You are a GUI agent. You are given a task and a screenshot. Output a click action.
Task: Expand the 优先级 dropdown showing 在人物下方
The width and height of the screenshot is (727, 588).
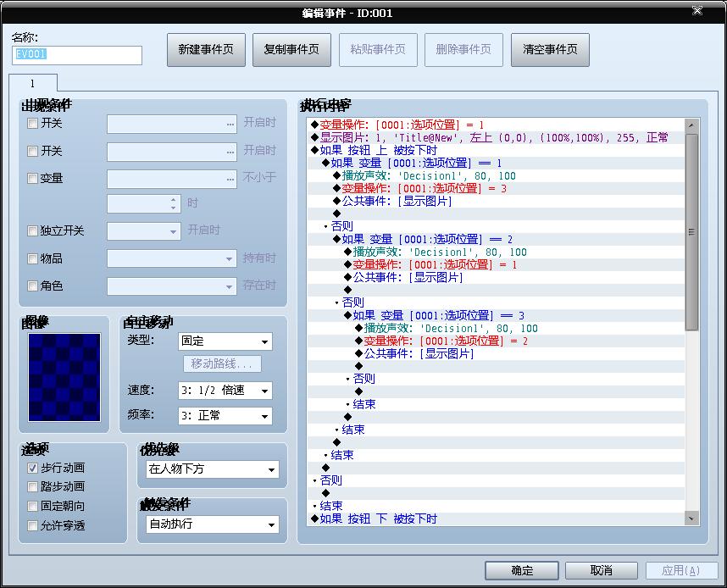213,469
